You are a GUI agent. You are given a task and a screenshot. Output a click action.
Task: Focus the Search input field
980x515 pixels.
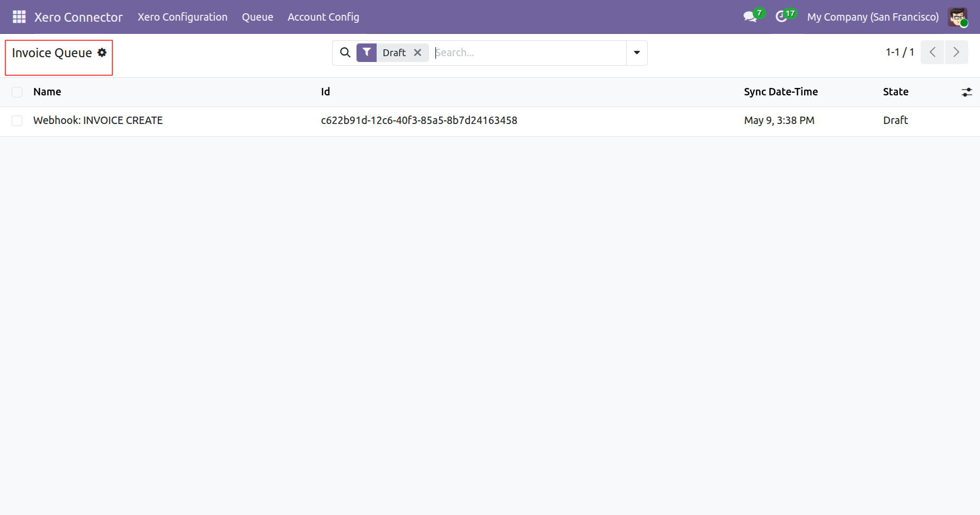(528, 52)
